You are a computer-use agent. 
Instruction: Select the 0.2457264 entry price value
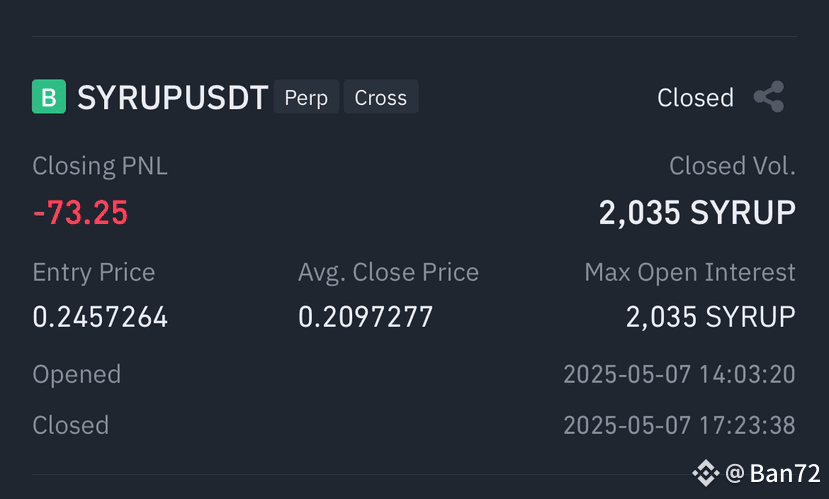click(100, 317)
